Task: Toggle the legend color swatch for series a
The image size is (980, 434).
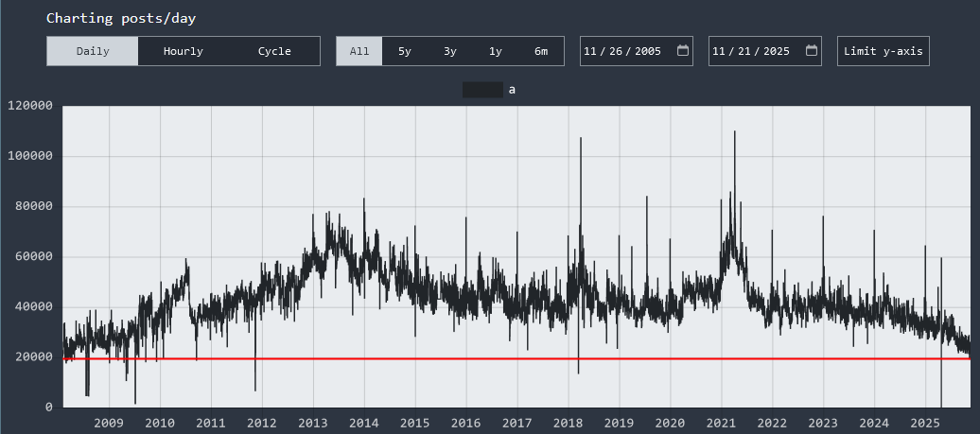Action: (x=482, y=90)
